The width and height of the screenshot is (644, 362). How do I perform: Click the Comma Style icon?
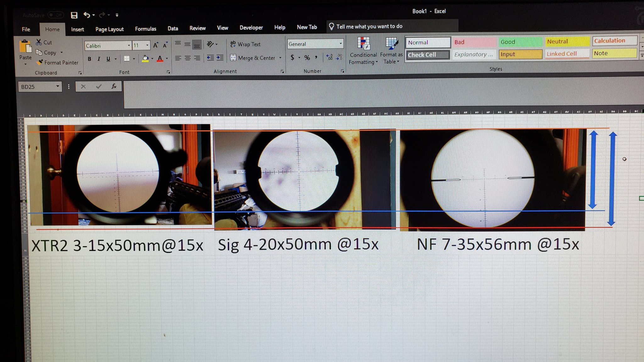(x=316, y=58)
